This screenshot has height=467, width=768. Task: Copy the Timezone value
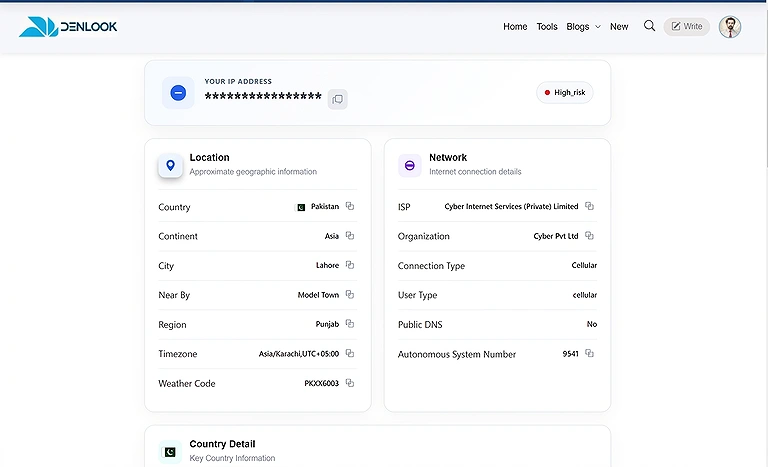click(350, 353)
